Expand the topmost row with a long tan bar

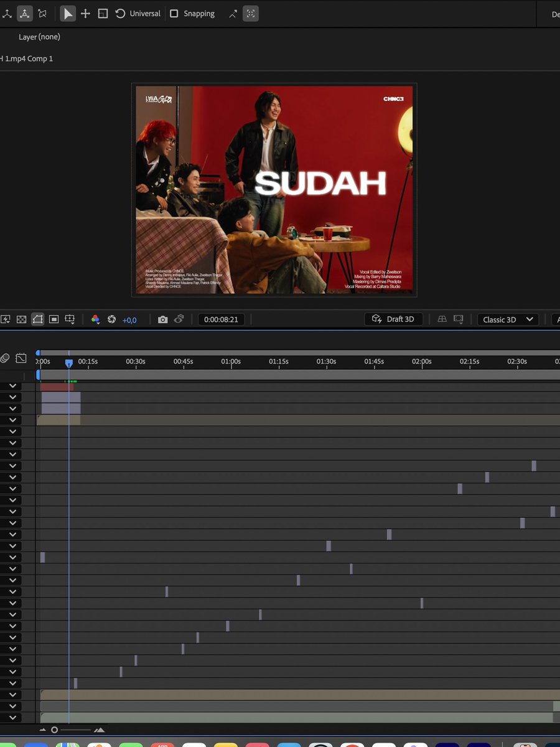(x=12, y=420)
